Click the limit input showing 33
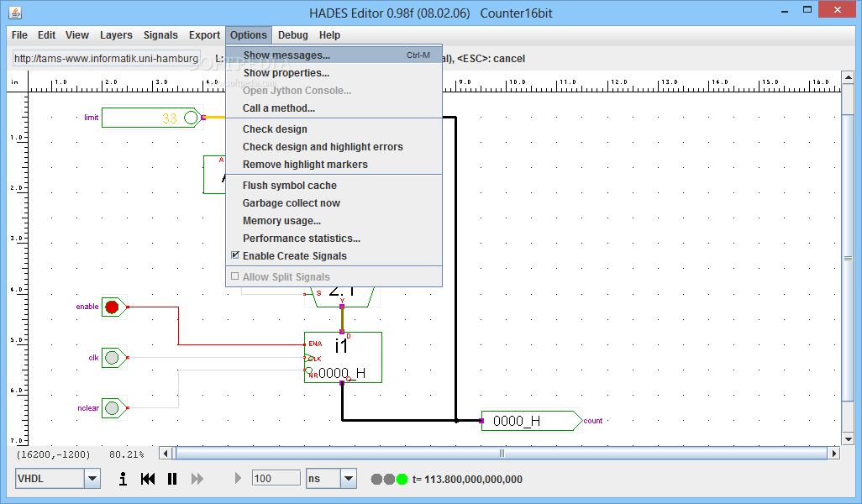 click(152, 118)
